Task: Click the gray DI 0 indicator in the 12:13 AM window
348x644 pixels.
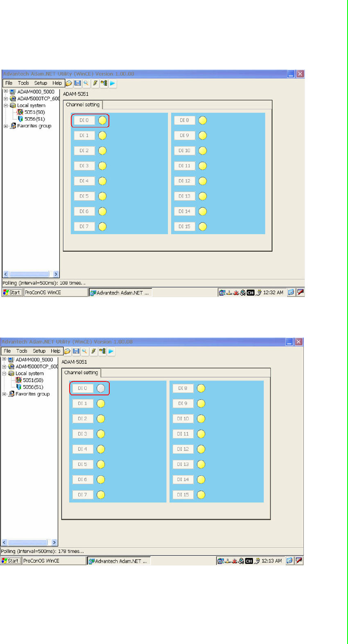Action: tap(101, 388)
